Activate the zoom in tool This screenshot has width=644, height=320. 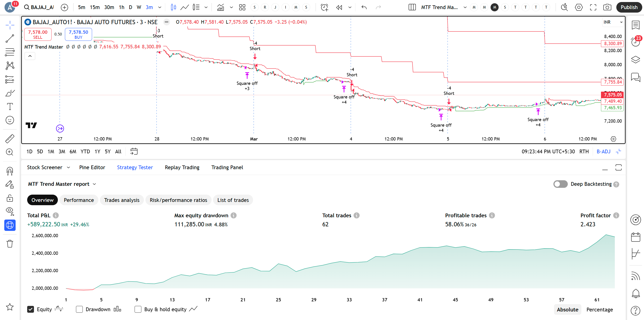[10, 152]
